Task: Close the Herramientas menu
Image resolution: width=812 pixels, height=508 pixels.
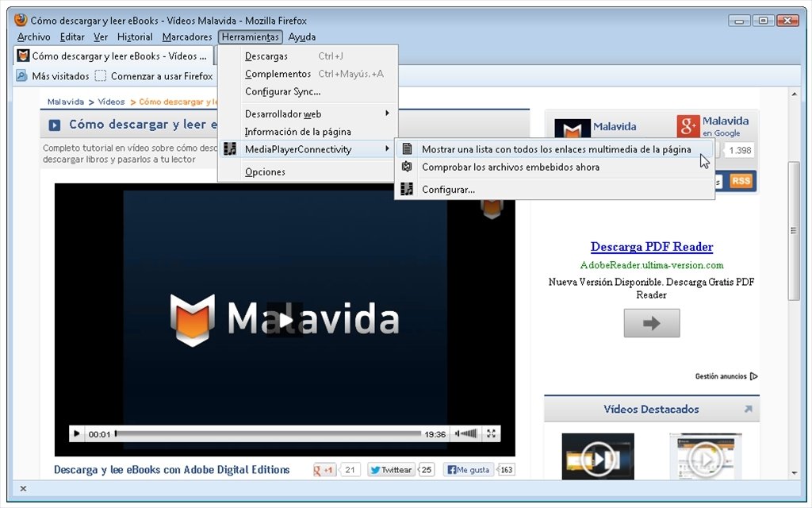Action: point(250,37)
